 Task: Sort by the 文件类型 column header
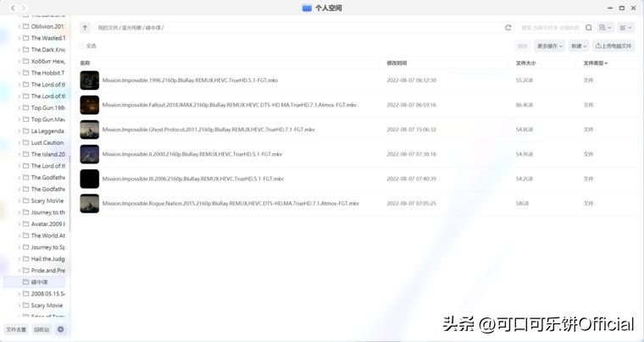595,63
